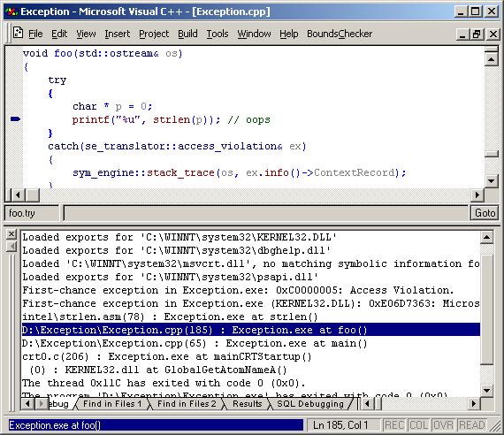Switch to the Results tab
Screen dimensions: 504x435
tap(248, 404)
